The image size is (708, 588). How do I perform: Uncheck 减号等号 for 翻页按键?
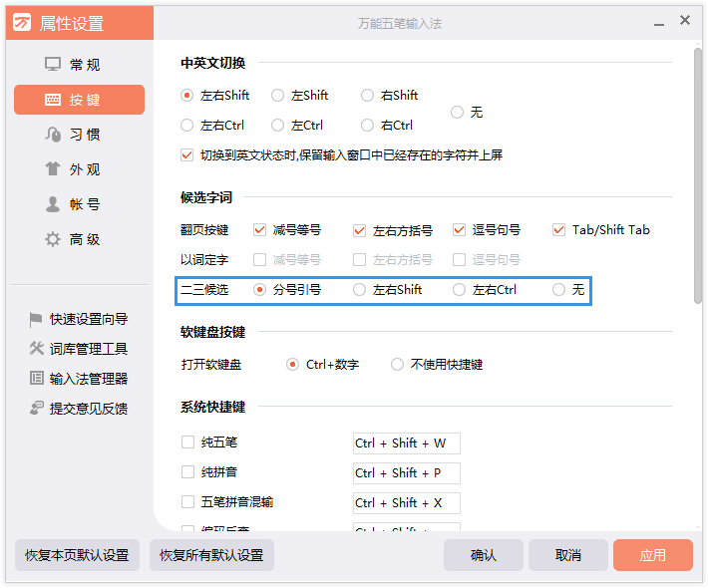click(259, 229)
